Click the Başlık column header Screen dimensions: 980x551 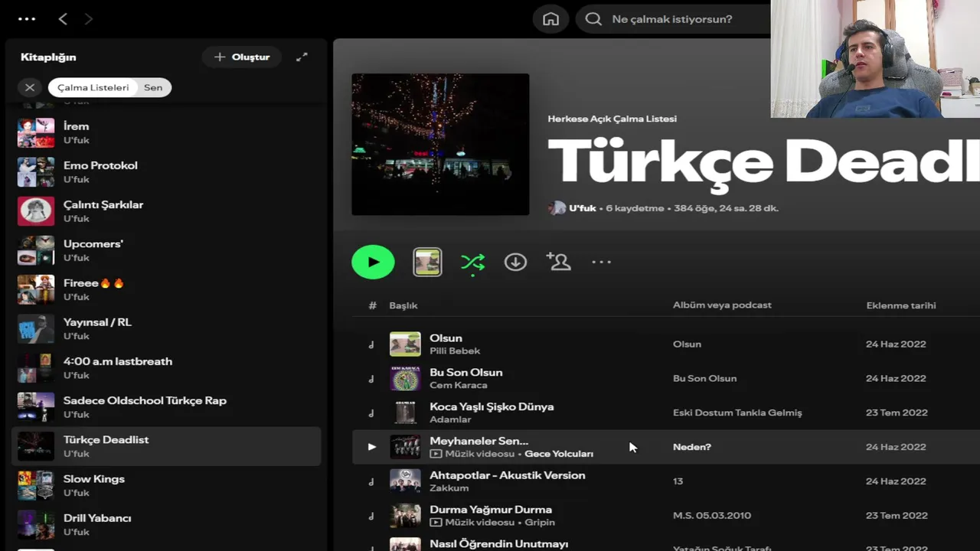403,305
